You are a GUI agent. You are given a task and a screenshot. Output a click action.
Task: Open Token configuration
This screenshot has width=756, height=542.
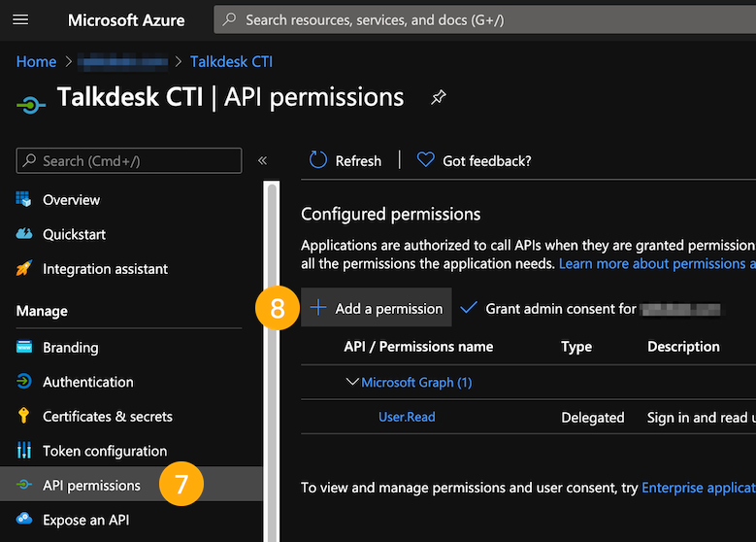(105, 452)
